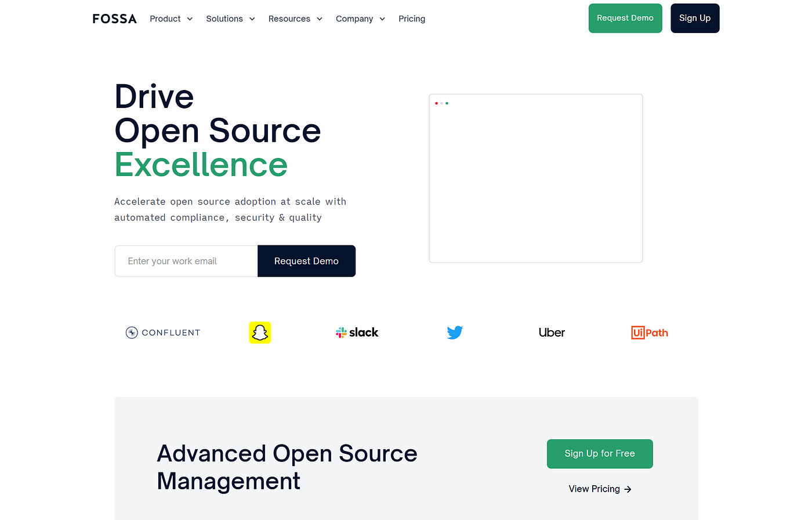Screen dimensions: 812x520
Task: Open the Company menu
Action: tap(360, 19)
